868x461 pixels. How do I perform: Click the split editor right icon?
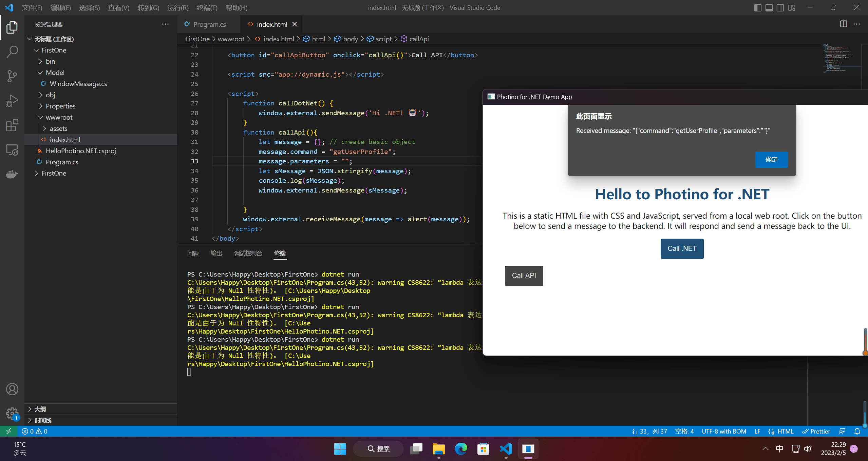point(843,24)
